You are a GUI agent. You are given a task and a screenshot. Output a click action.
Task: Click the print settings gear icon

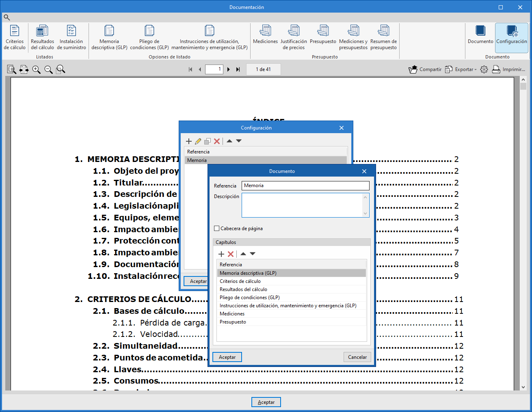point(484,69)
